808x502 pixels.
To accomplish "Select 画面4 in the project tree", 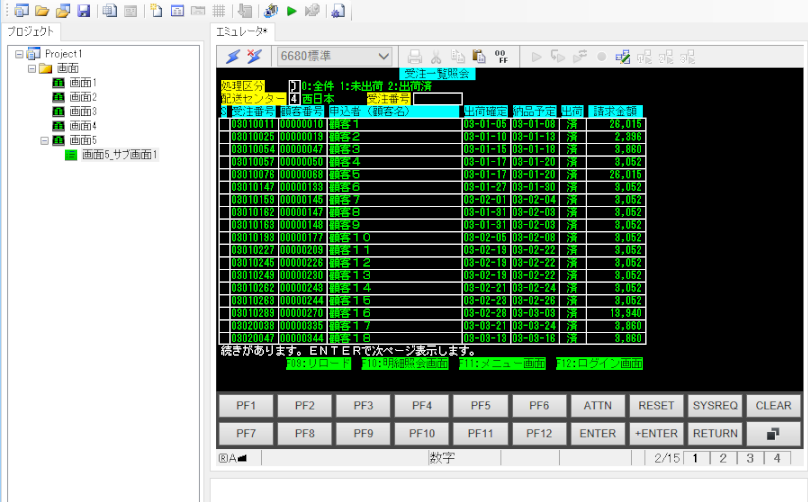I will tap(82, 126).
